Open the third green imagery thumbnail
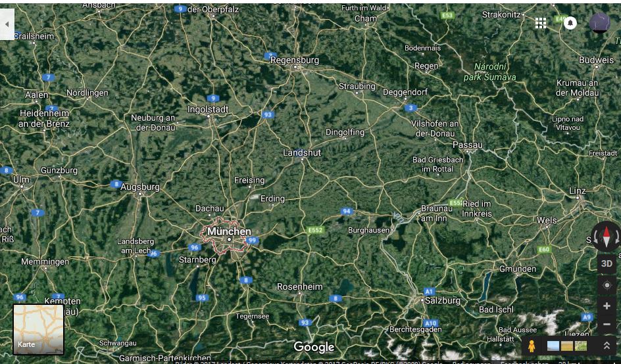 581,346
